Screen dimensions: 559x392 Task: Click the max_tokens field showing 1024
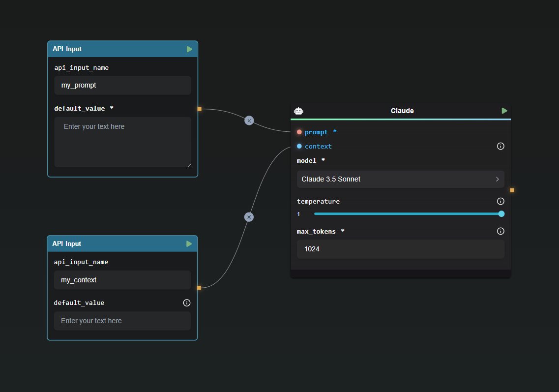coord(400,249)
